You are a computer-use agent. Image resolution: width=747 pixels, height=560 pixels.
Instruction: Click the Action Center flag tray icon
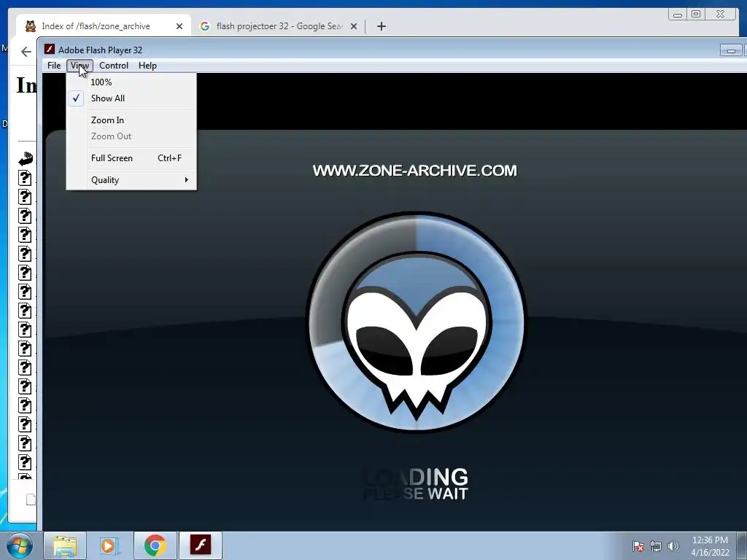click(638, 546)
